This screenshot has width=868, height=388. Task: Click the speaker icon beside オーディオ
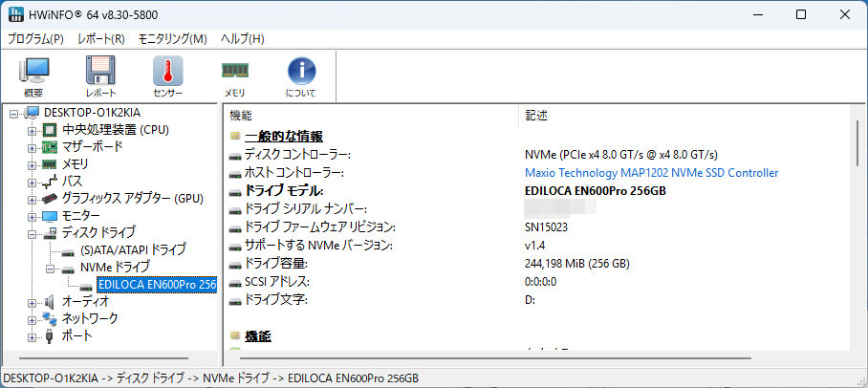[x=50, y=302]
